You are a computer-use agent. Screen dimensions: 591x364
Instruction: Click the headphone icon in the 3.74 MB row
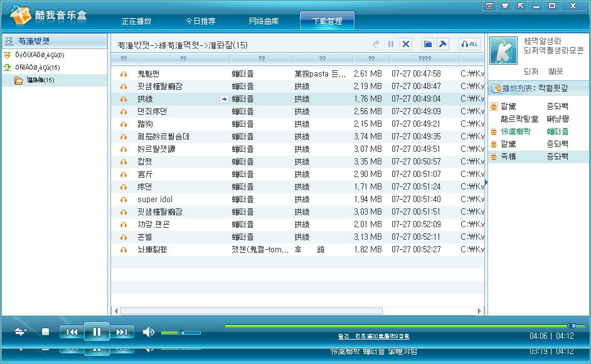[x=123, y=137]
